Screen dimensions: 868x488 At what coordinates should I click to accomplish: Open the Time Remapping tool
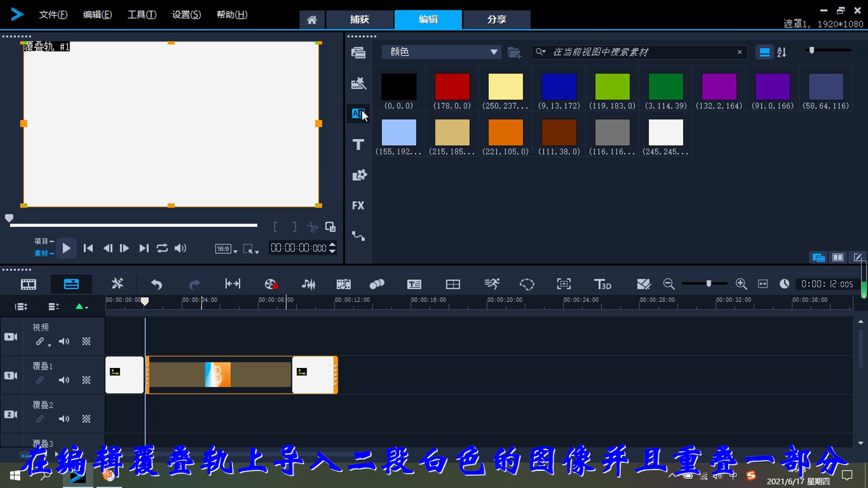coord(492,284)
